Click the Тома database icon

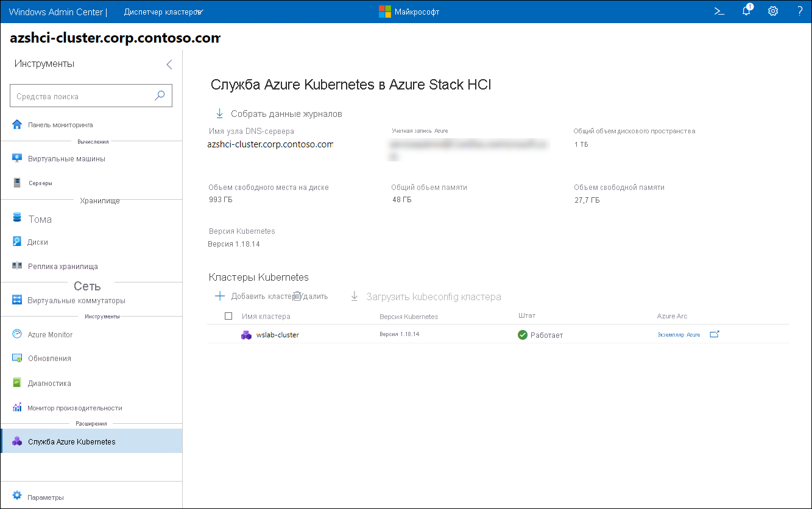(17, 218)
